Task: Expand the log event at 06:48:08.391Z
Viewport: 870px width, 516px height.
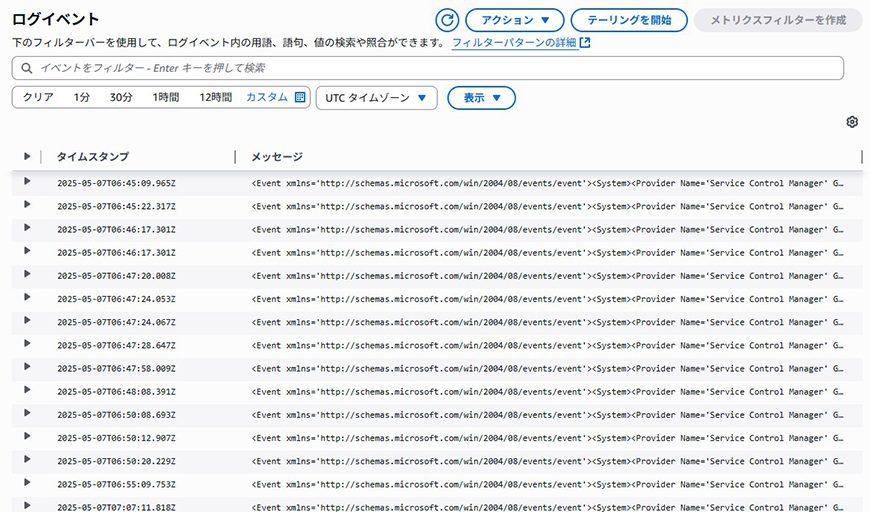Action: [x=27, y=389]
